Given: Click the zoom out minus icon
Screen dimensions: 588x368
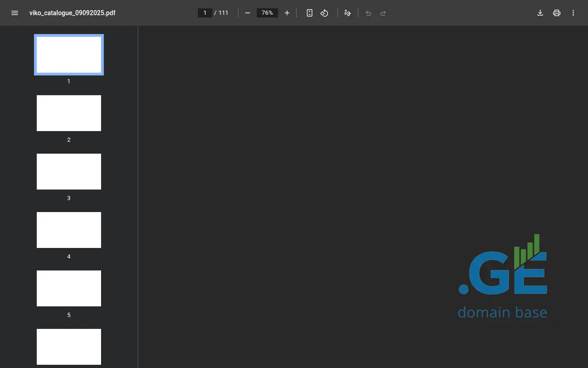Looking at the screenshot, I should click(248, 13).
